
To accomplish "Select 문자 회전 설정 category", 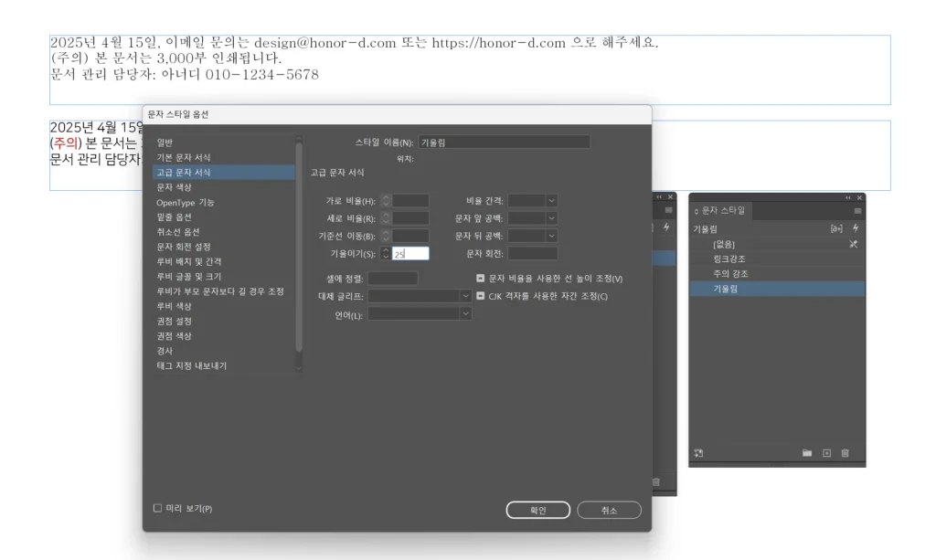I will click(223, 247).
